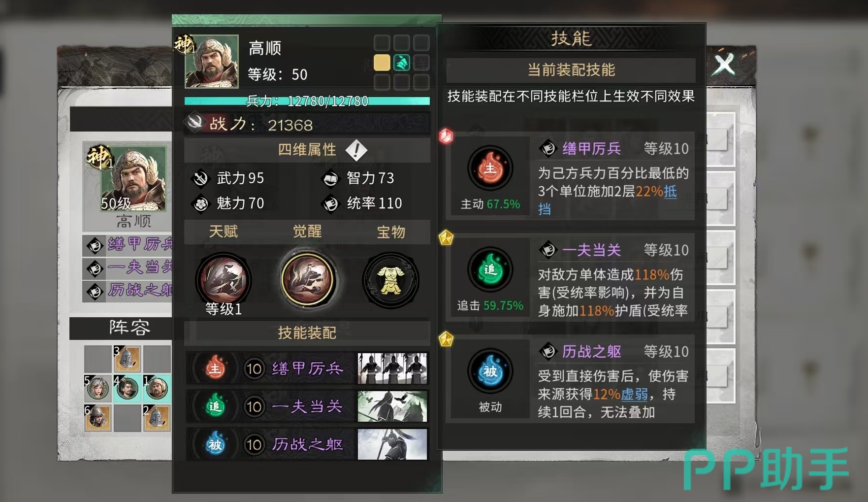Click the 四维属性 info diamond icon
868x502 pixels.
pos(356,150)
